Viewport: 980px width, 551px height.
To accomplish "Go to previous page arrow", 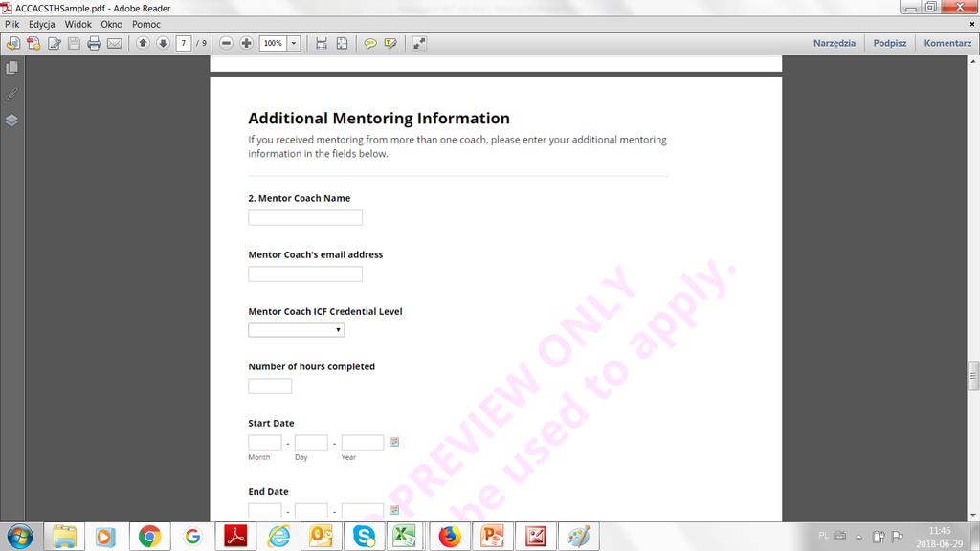I will coord(144,43).
